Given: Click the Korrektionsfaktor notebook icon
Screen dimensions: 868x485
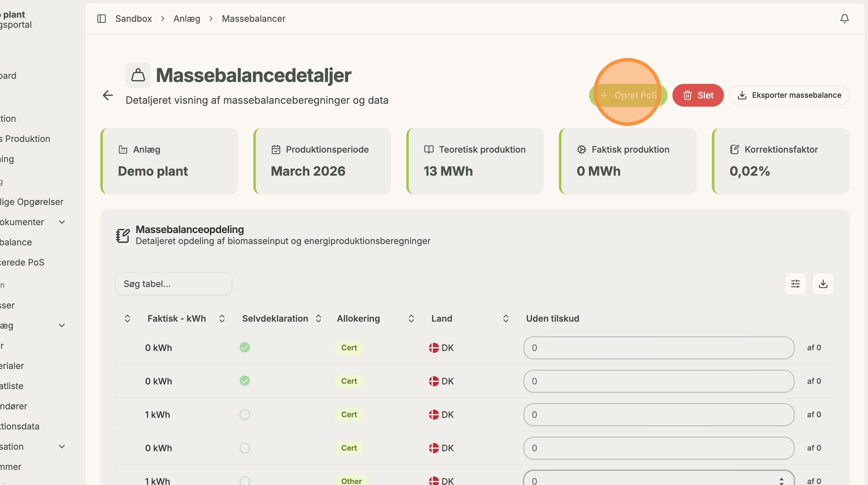Looking at the screenshot, I should (735, 149).
